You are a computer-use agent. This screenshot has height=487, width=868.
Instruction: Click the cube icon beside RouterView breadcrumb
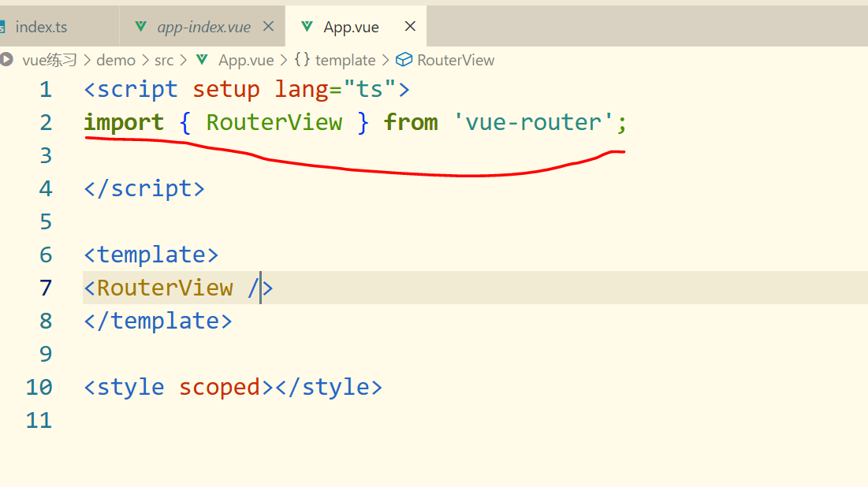404,60
